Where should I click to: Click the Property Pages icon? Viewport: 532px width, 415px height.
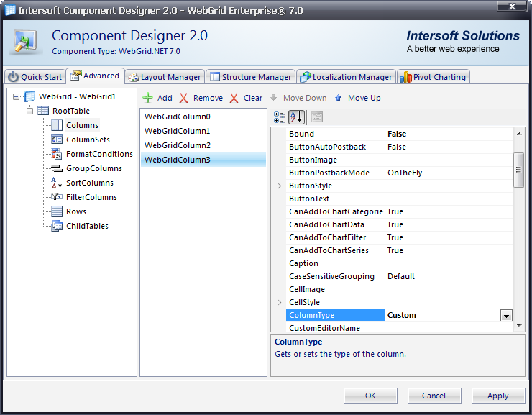pos(316,117)
